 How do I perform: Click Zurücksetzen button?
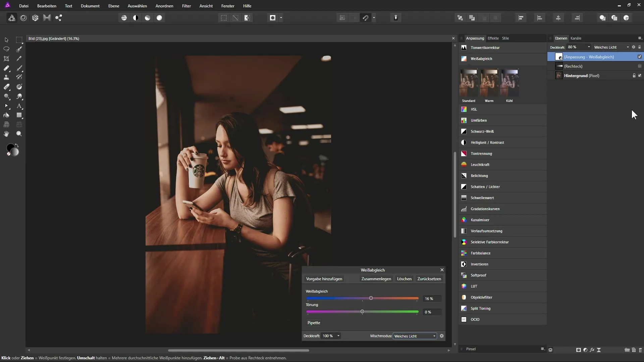pyautogui.click(x=429, y=279)
